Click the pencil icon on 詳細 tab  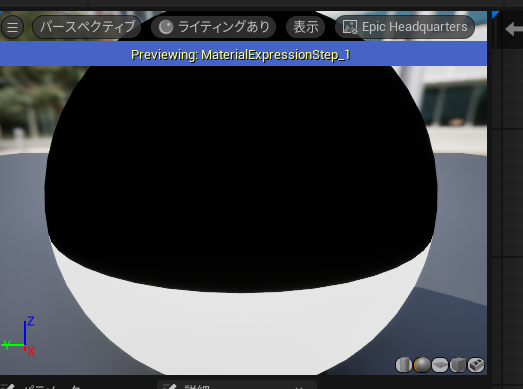[170, 387]
